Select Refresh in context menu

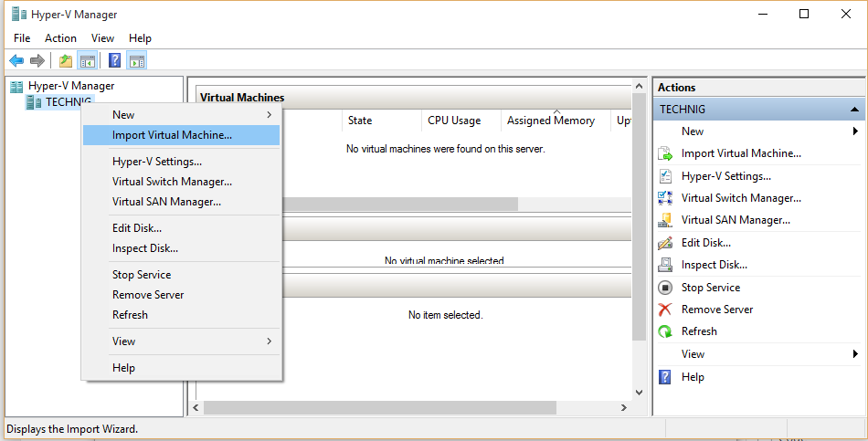click(x=182, y=315)
